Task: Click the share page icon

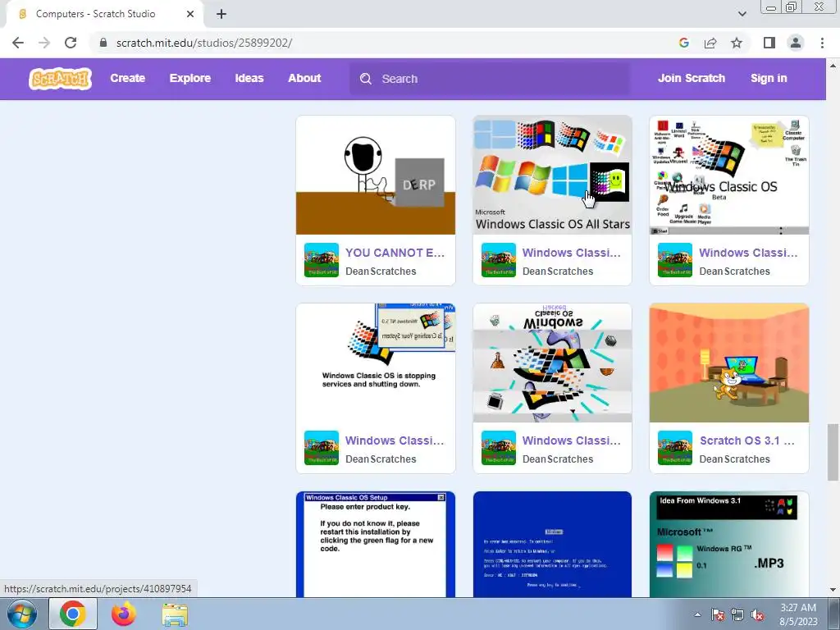Action: (710, 43)
